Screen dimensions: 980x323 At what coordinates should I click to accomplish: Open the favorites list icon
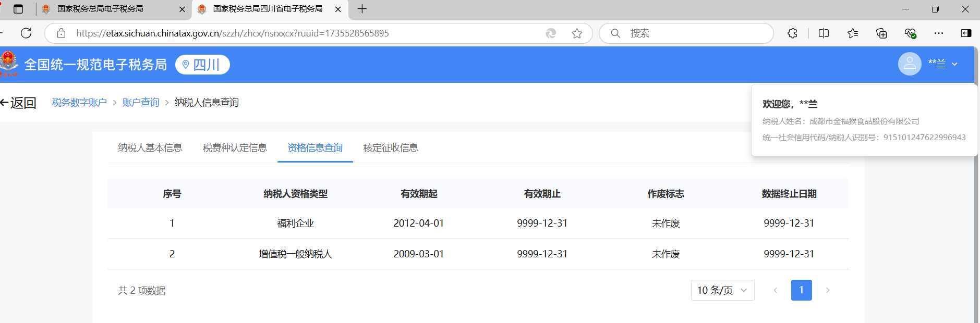click(853, 33)
